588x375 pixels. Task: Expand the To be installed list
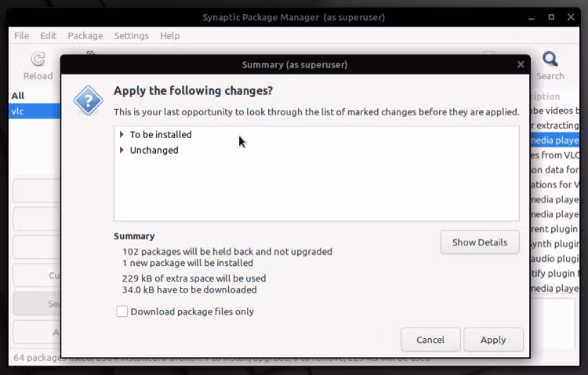tap(122, 134)
